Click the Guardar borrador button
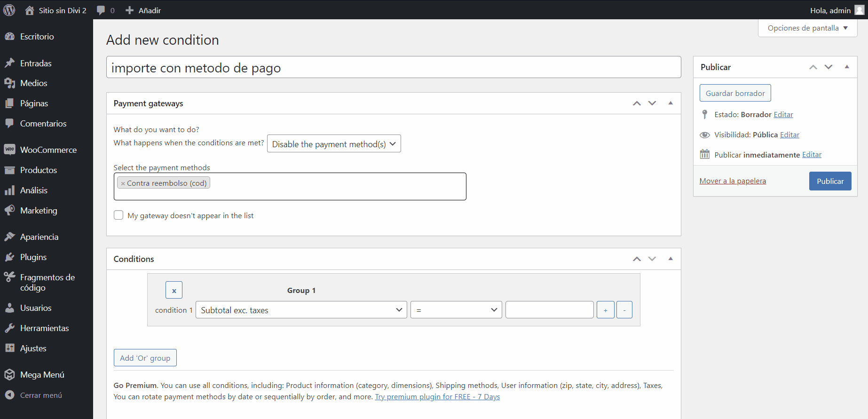 pos(735,93)
